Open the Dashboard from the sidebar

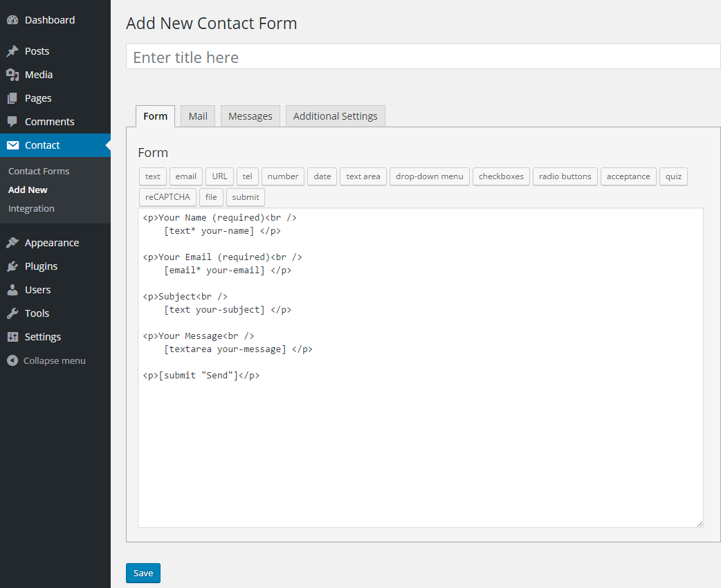[x=14, y=19]
